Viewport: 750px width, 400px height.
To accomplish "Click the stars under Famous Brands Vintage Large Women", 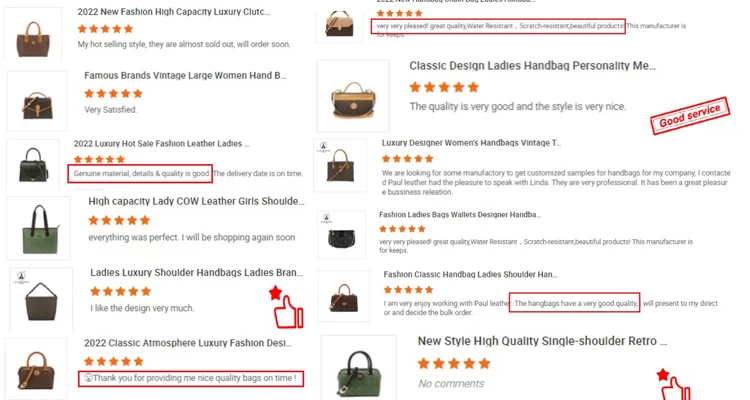I will (x=113, y=94).
